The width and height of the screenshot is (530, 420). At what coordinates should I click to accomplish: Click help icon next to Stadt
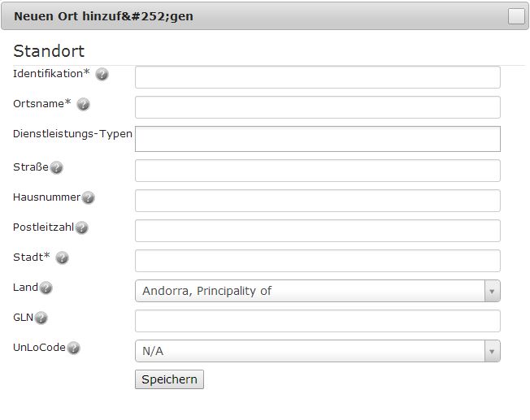click(63, 258)
